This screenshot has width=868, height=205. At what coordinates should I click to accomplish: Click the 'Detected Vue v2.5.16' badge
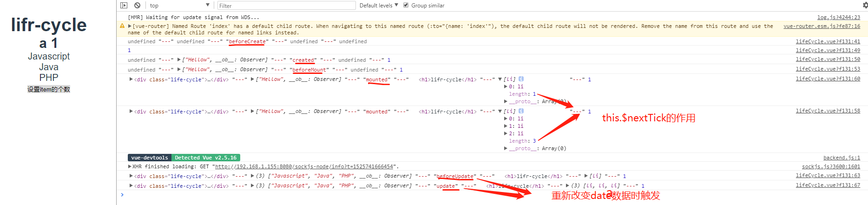coord(206,158)
